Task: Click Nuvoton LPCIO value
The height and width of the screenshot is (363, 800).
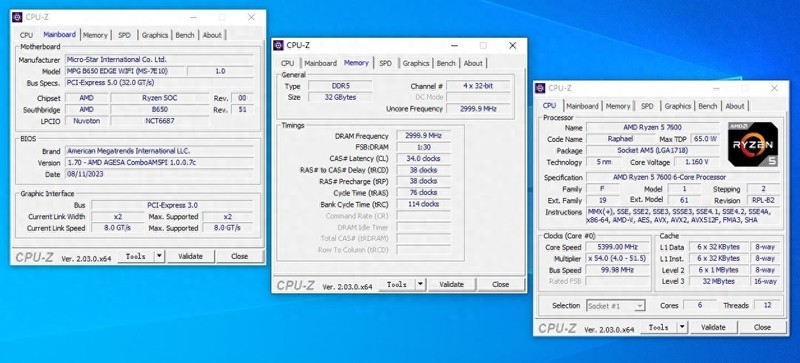Action: pyautogui.click(x=87, y=121)
